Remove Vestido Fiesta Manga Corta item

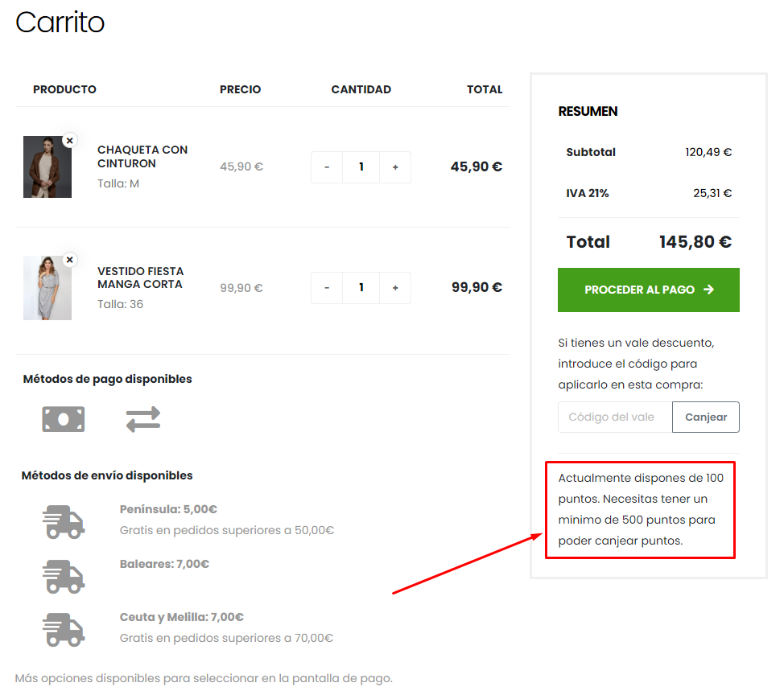tap(69, 260)
